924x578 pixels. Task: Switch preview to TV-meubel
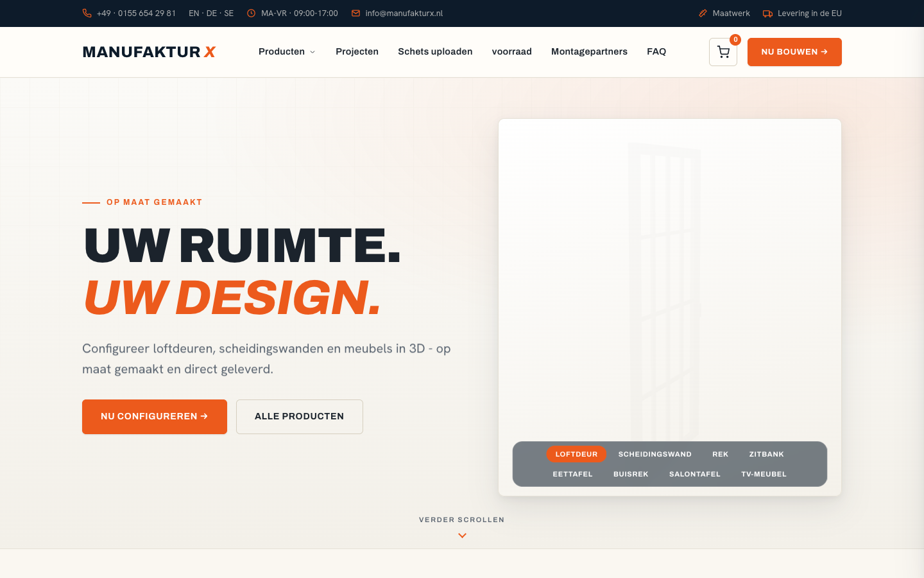(764, 474)
